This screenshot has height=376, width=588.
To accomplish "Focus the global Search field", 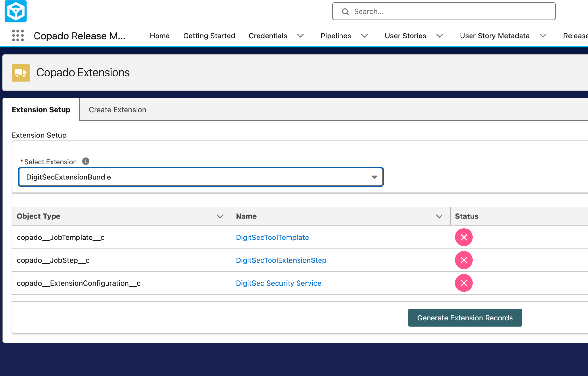I will click(x=444, y=11).
